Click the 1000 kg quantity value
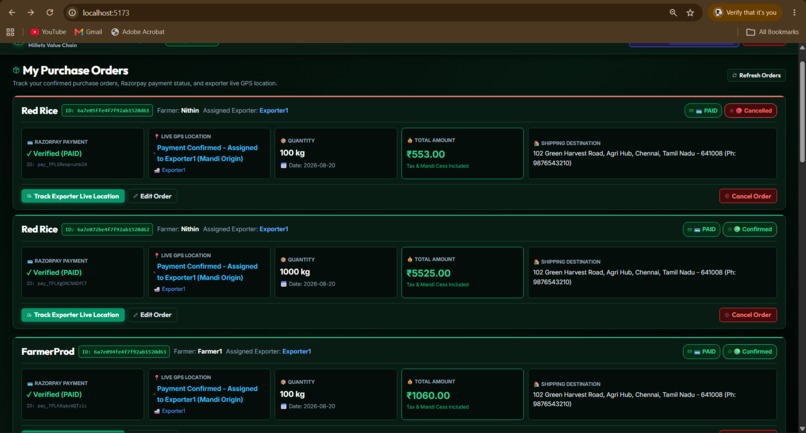This screenshot has width=806, height=433. point(295,272)
